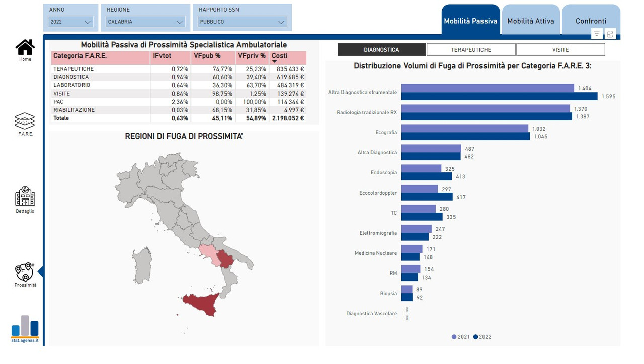Image resolution: width=644 pixels, height=364 pixels.
Task: Switch to the Confronti tab
Action: point(591,21)
